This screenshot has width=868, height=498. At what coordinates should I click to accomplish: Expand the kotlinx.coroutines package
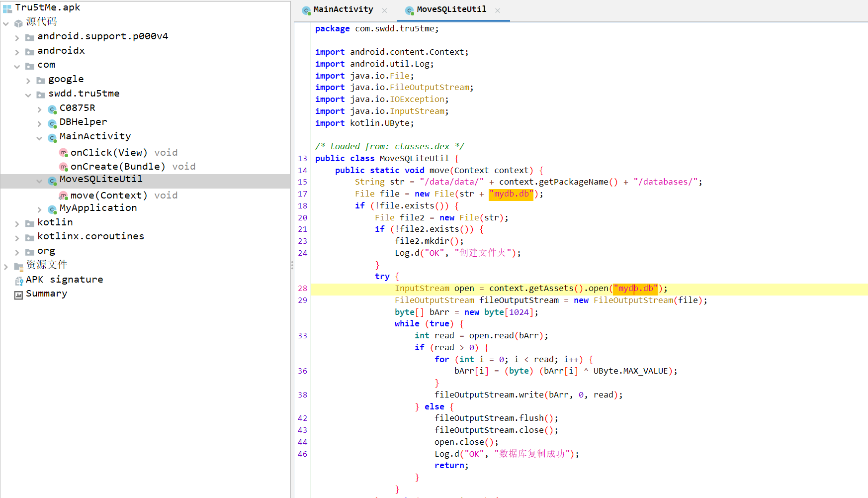[17, 238]
